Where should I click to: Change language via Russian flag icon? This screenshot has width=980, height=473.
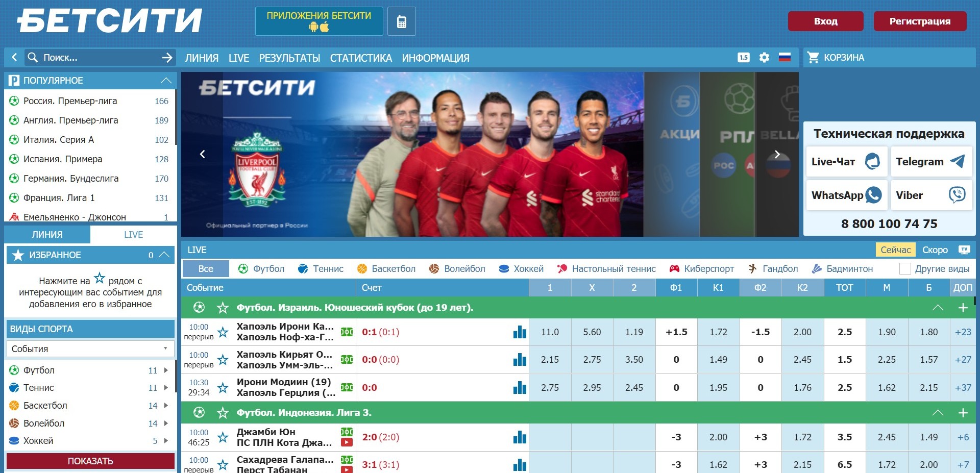pyautogui.click(x=785, y=57)
